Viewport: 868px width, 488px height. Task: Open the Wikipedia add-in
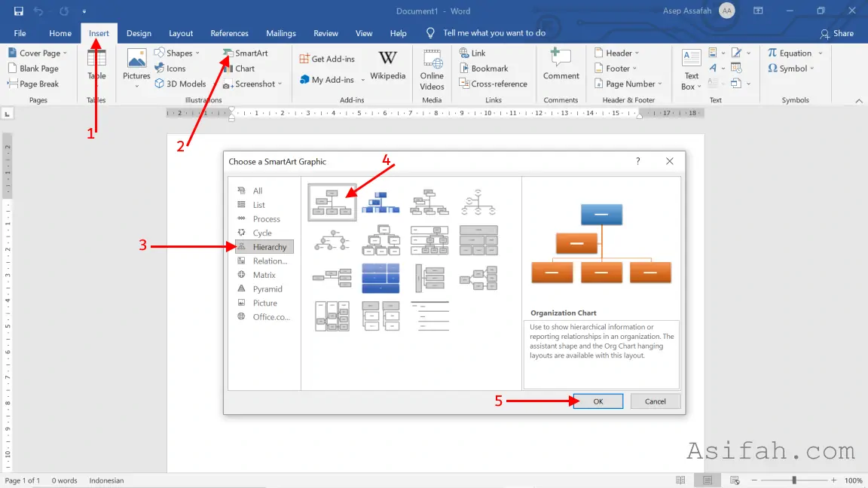pos(387,66)
